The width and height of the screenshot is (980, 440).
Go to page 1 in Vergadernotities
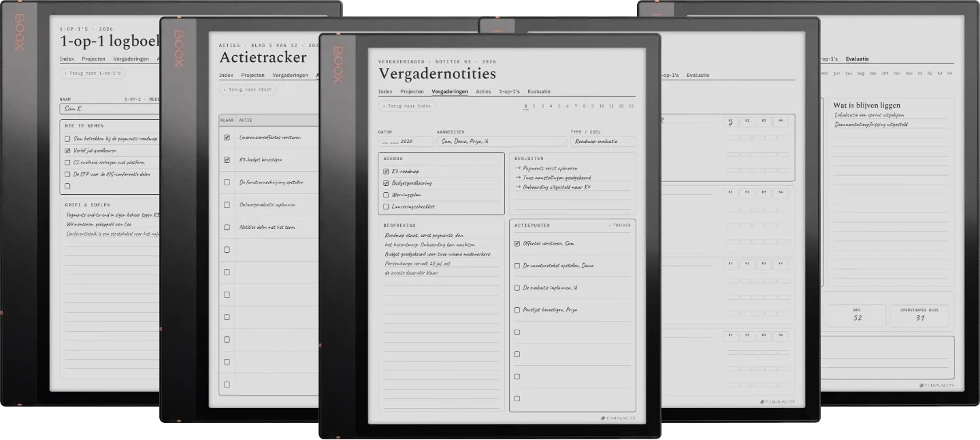tap(525, 106)
